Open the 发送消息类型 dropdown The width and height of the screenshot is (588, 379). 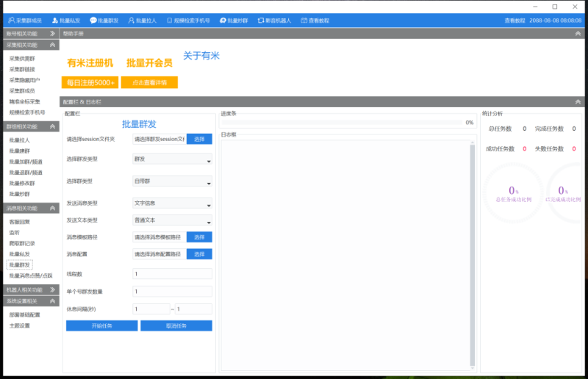point(172,203)
